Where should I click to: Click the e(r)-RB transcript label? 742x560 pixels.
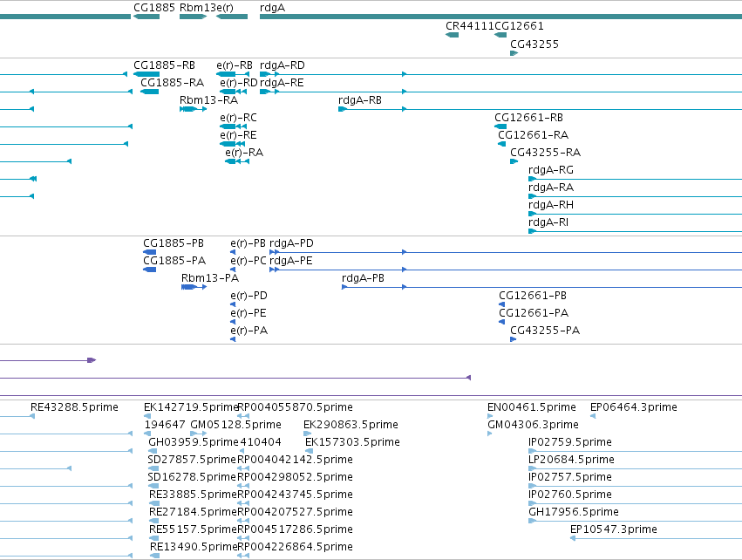235,65
